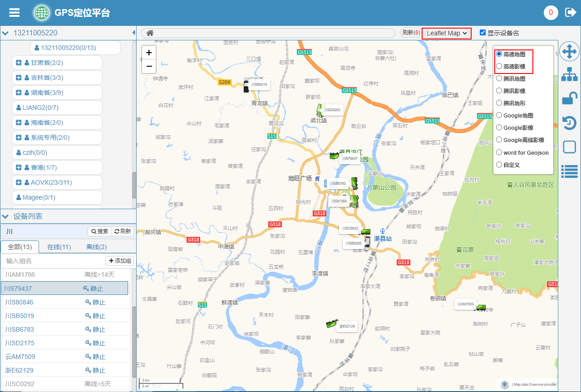
Task: Uncheck the 显示设备名 checkbox
Action: tap(483, 33)
